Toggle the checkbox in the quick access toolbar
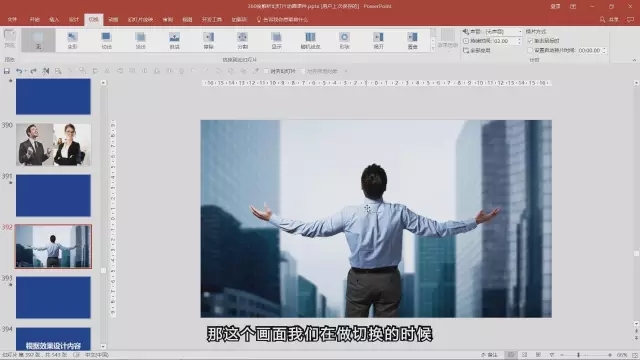This screenshot has width=640, height=360. coord(266,71)
